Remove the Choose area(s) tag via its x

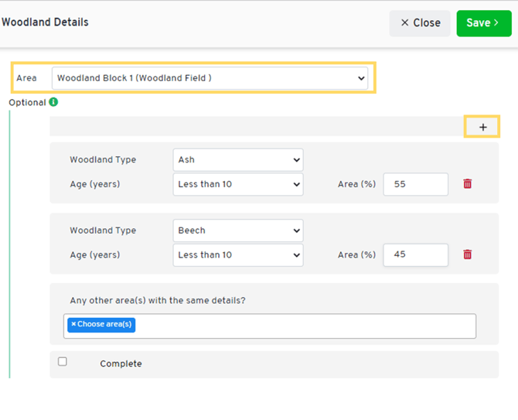click(x=73, y=325)
